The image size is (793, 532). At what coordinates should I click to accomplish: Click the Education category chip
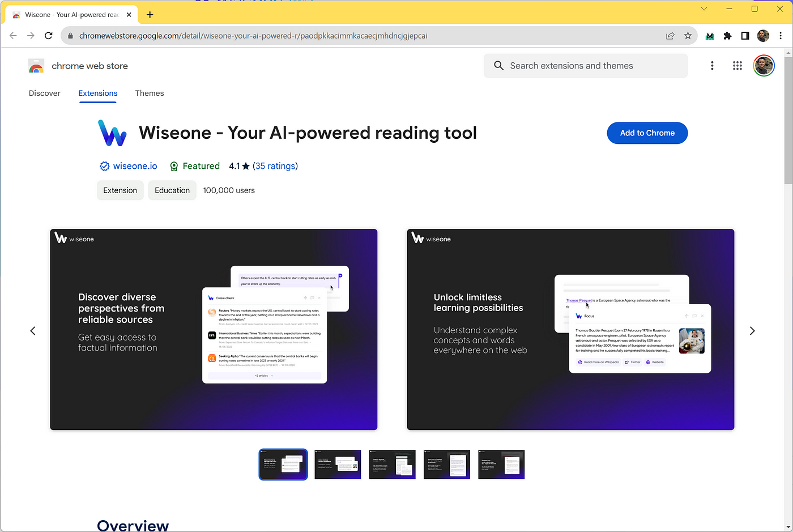[x=172, y=190]
